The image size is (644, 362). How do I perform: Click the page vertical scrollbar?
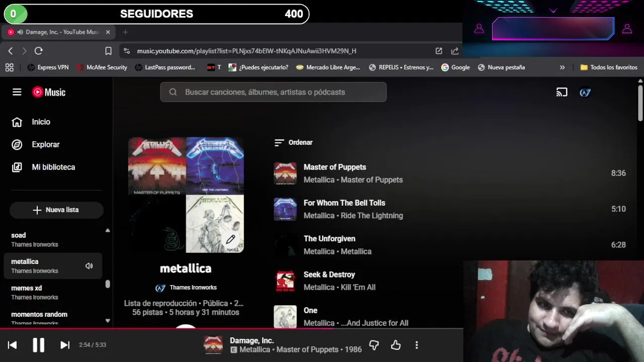point(640,103)
